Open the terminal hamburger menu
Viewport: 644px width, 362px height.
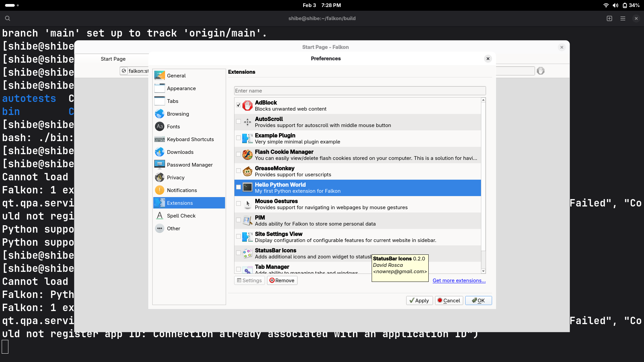tap(623, 18)
